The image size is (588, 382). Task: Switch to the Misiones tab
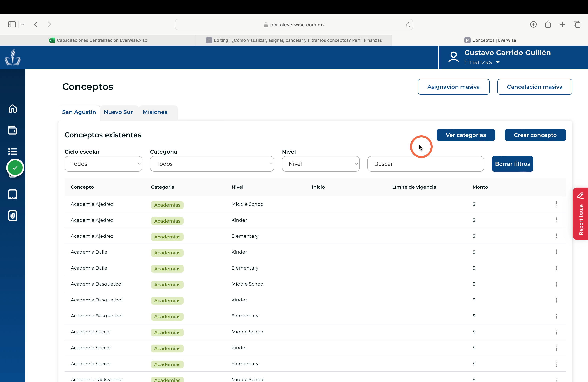coord(155,112)
